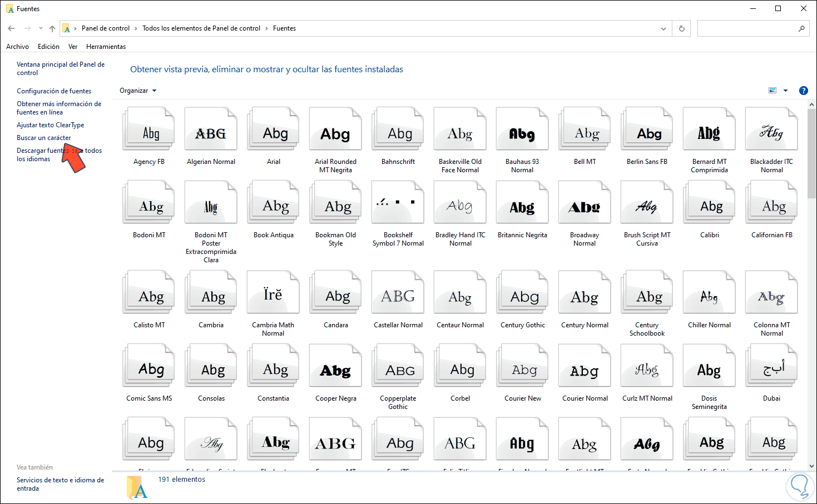Select the Agency FB font icon
This screenshot has height=504, width=817.
tap(148, 129)
